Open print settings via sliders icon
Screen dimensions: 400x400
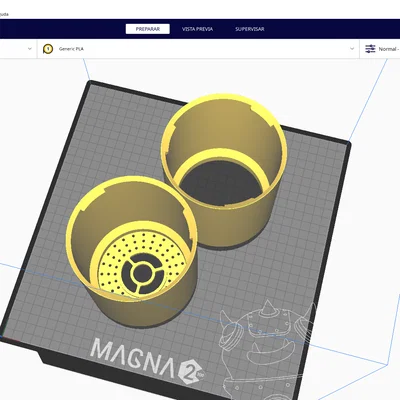click(x=370, y=49)
